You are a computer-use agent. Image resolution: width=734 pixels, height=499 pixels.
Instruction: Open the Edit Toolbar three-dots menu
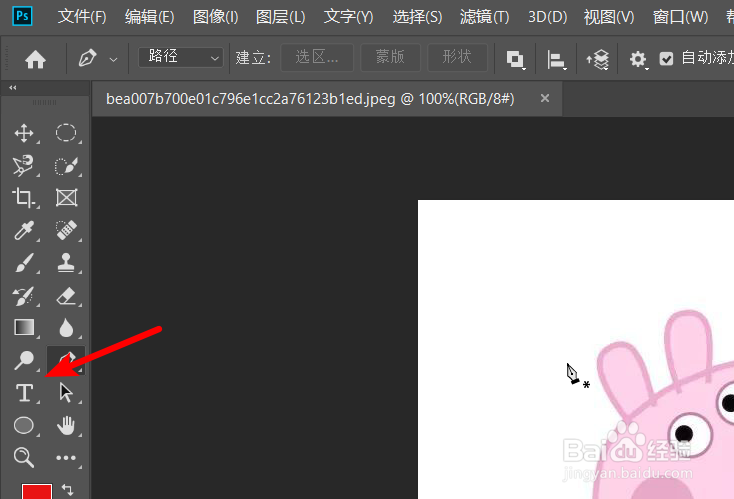pos(66,458)
